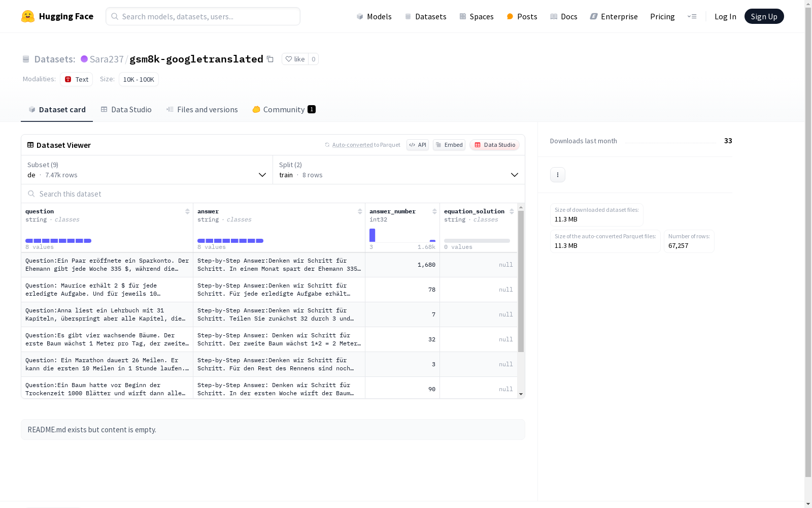This screenshot has height=508, width=812.
Task: Switch to the Community tab
Action: (284, 110)
